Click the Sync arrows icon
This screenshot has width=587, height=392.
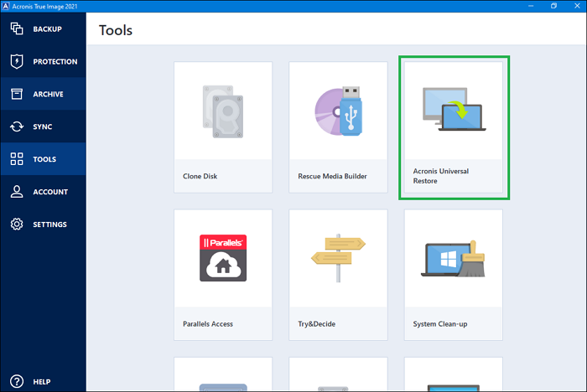tap(17, 126)
